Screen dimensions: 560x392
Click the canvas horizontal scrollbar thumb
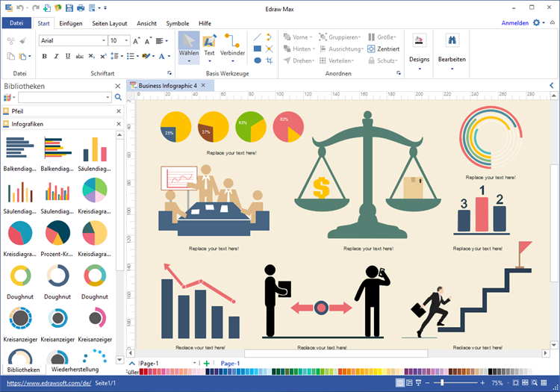pyautogui.click(x=336, y=353)
